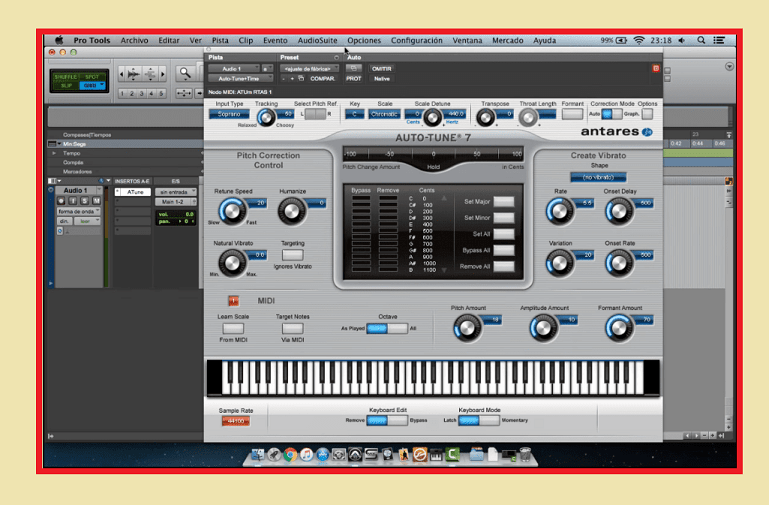Open the ajuste de fábrica preset dropdown

pyautogui.click(x=309, y=69)
